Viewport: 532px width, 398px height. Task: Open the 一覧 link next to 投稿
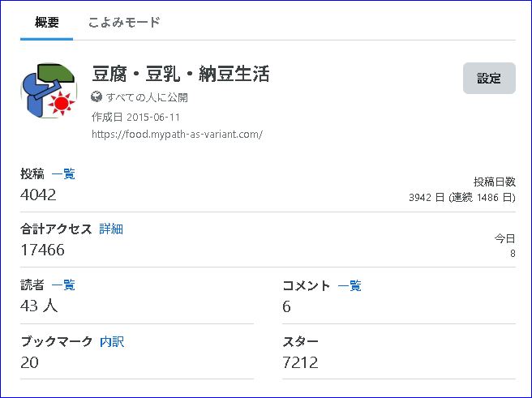pyautogui.click(x=63, y=174)
